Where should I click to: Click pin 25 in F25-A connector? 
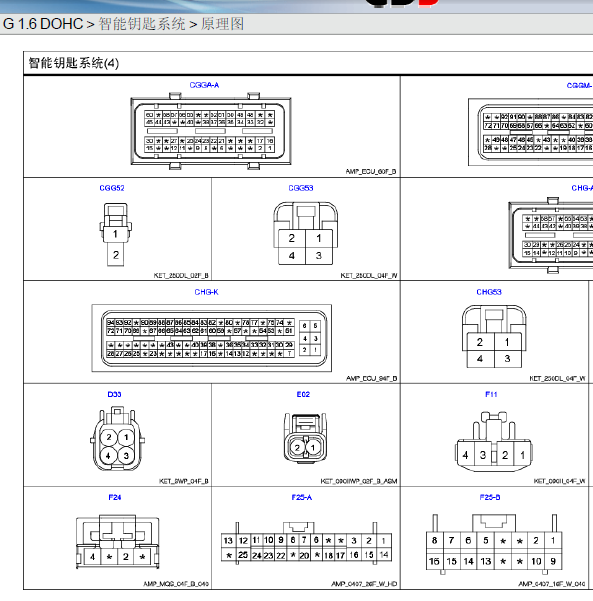click(243, 555)
